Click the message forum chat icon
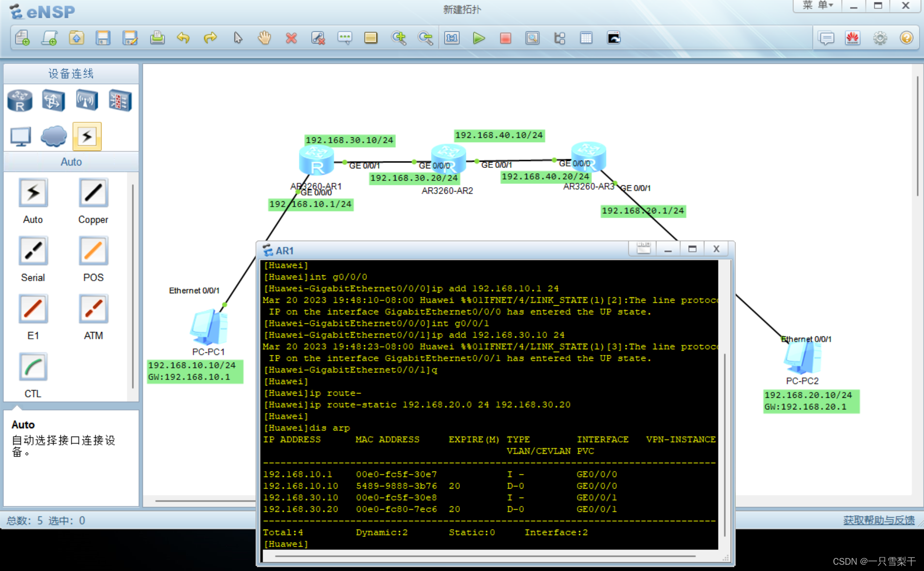This screenshot has height=571, width=924. pyautogui.click(x=826, y=38)
